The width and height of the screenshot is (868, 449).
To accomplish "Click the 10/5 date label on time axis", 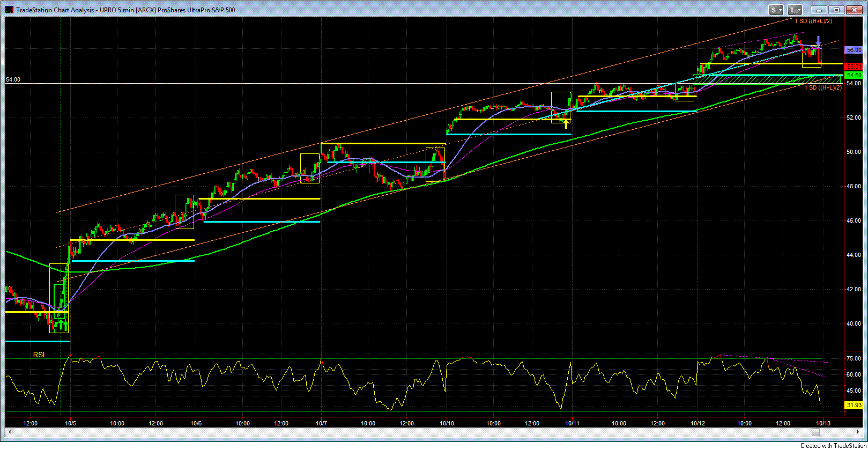I will coord(71,423).
